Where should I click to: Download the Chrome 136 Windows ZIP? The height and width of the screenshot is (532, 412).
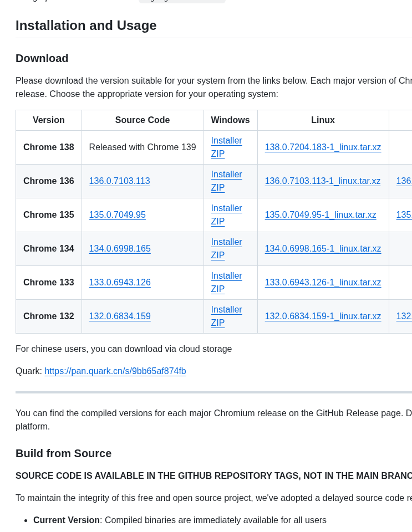(217, 188)
